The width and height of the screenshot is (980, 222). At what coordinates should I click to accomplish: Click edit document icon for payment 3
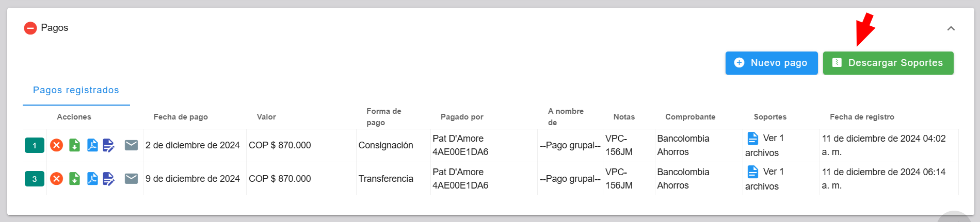(108, 179)
